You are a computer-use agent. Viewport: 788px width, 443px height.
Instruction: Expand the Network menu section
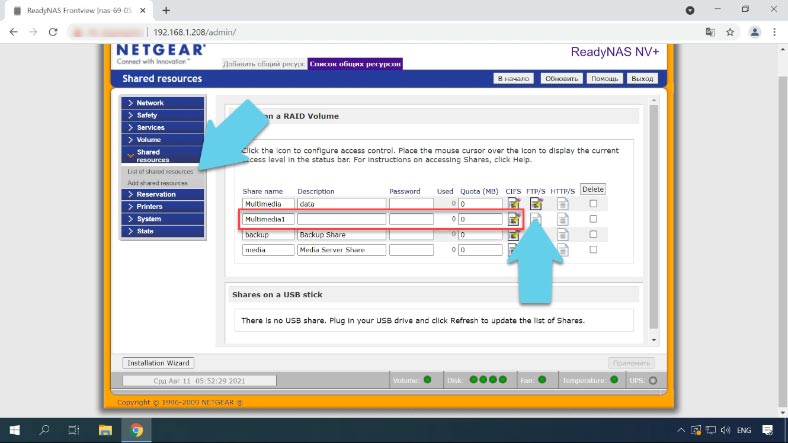tap(163, 102)
